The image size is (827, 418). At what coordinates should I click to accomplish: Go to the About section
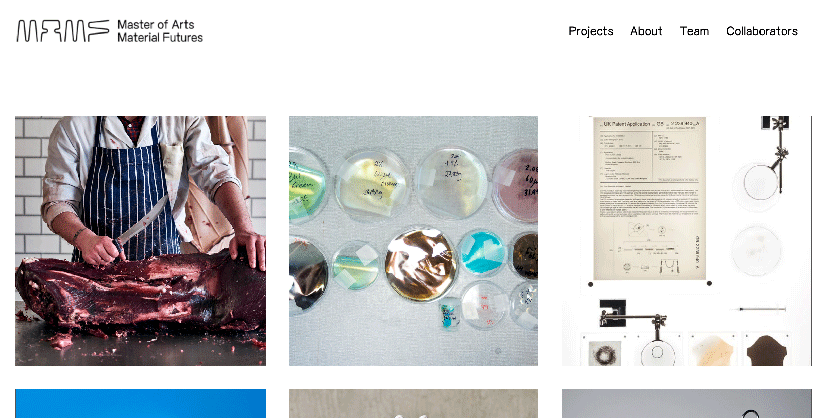pyautogui.click(x=646, y=31)
